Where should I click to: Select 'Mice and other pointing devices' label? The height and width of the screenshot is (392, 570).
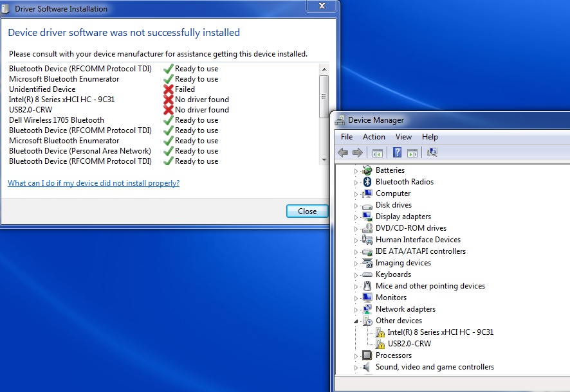[x=430, y=286]
